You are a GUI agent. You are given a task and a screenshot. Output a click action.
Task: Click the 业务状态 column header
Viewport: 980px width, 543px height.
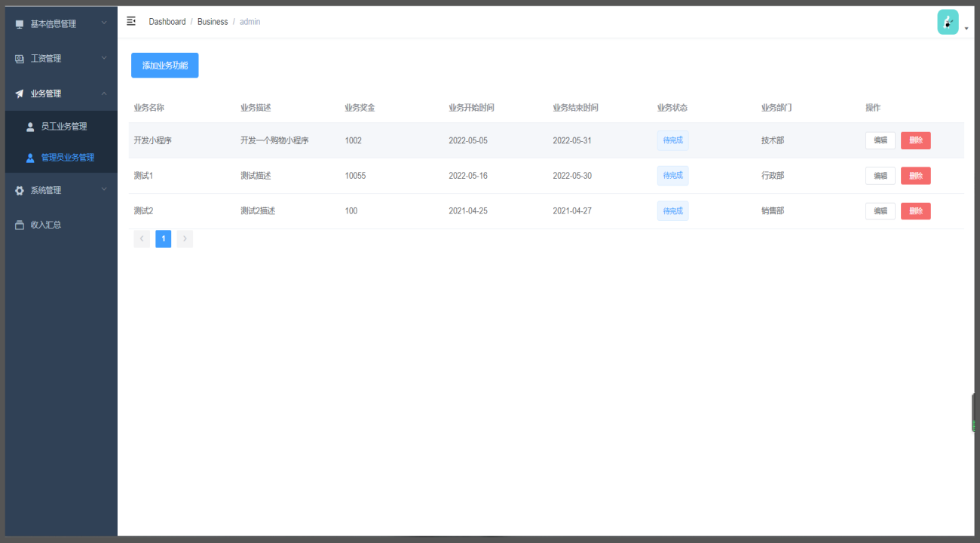[x=672, y=108]
